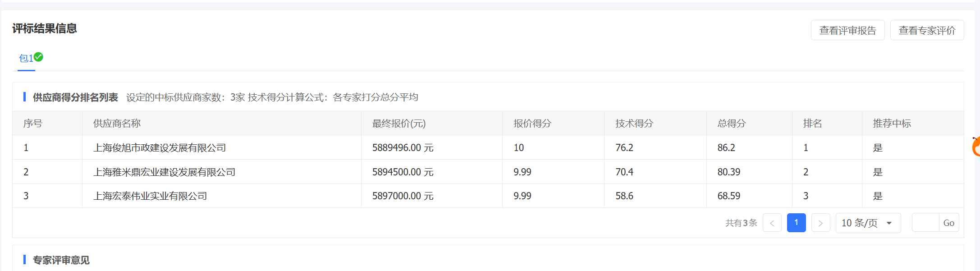Open the orange floating assistant icon
Screen dimensions: 980x271
975,147
